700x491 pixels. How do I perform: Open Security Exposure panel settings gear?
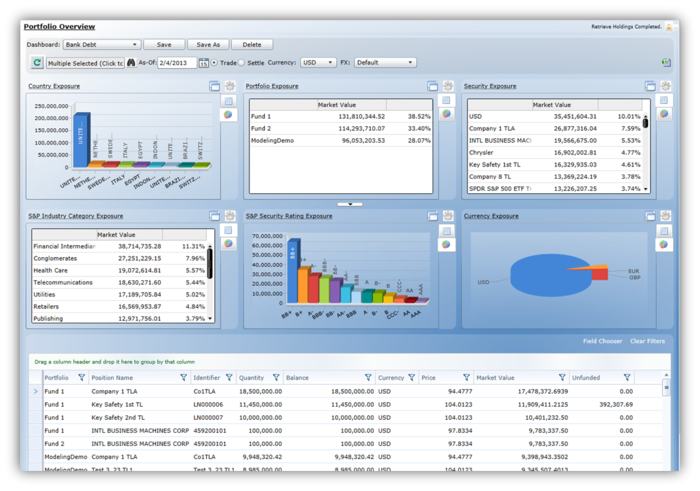(x=666, y=87)
